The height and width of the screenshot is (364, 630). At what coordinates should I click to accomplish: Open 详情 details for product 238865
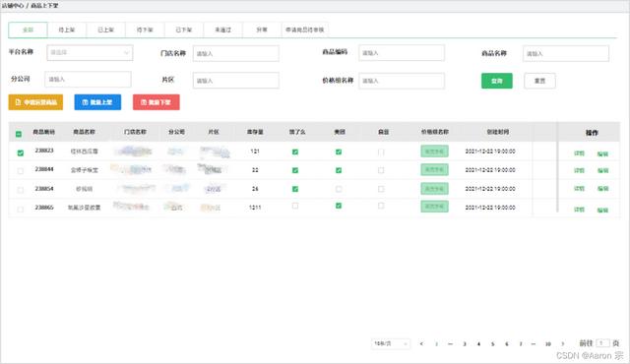click(579, 210)
